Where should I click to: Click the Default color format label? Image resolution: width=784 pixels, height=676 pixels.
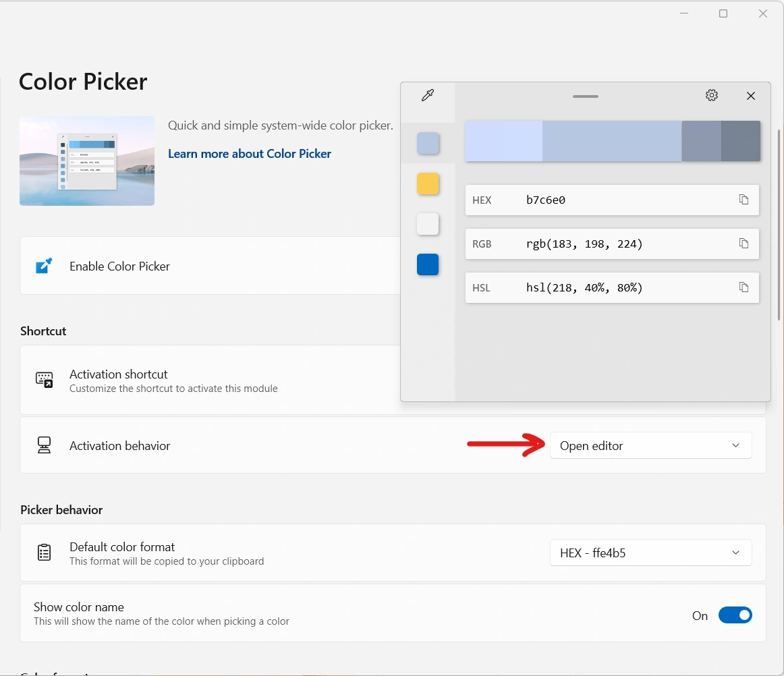[x=122, y=547]
